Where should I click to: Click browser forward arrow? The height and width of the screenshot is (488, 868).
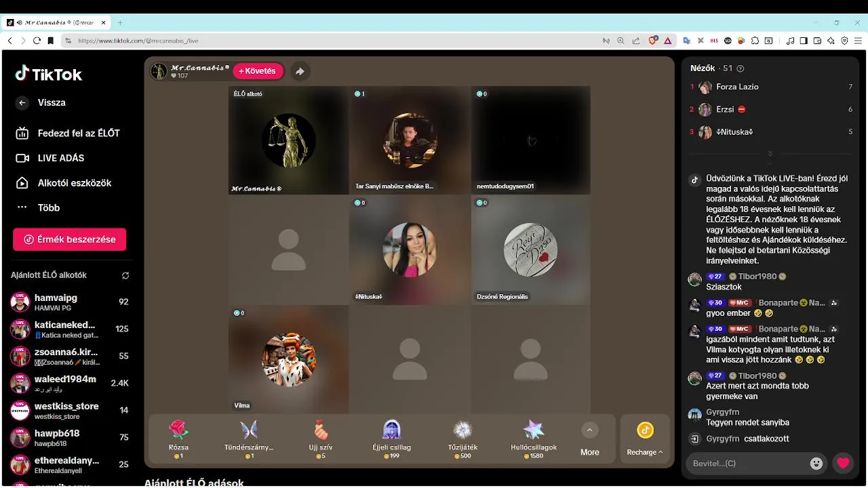click(23, 41)
